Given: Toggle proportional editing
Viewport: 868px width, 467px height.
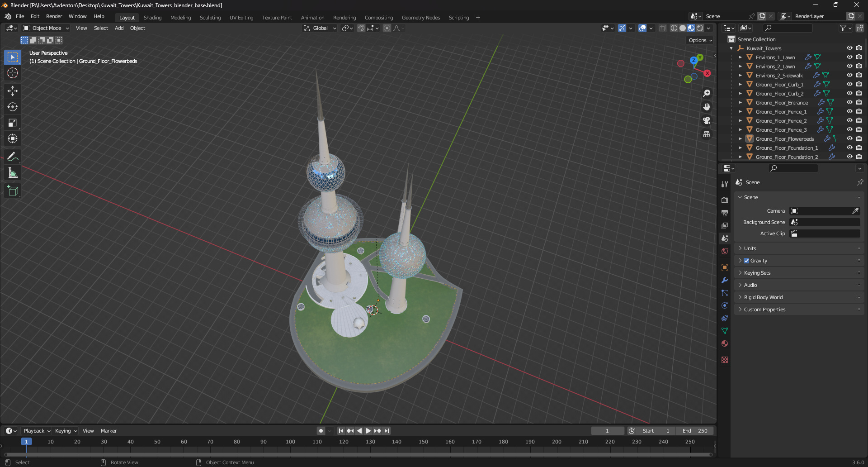Looking at the screenshot, I should [x=387, y=28].
